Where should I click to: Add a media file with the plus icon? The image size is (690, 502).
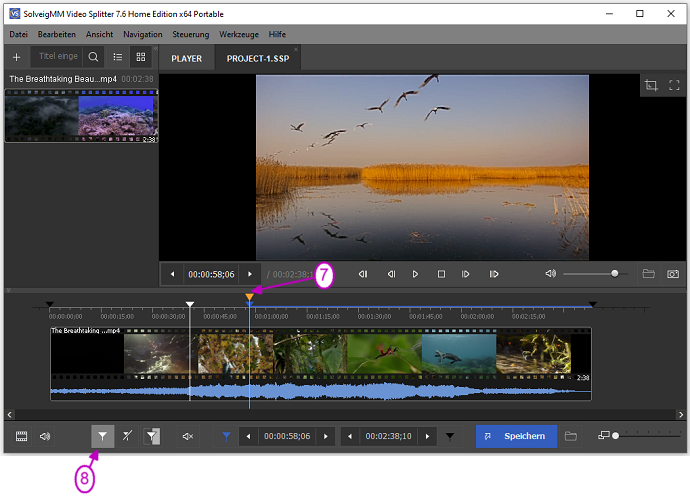click(17, 57)
